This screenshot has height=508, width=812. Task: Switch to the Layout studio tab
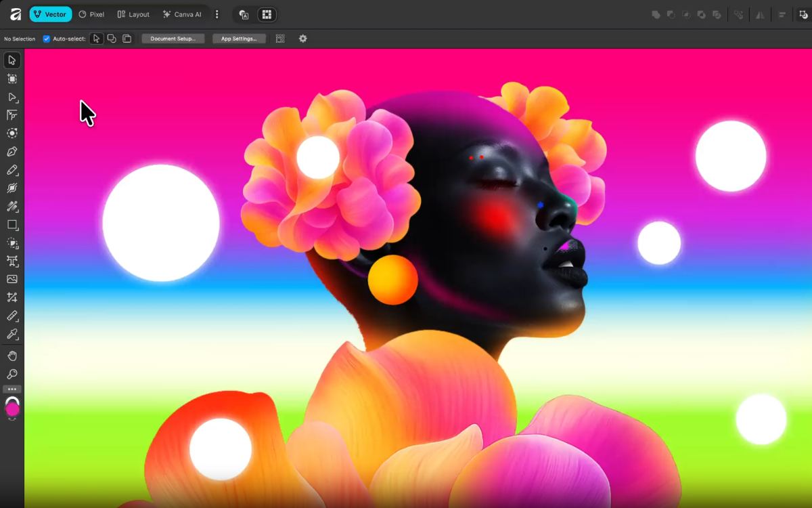point(133,14)
